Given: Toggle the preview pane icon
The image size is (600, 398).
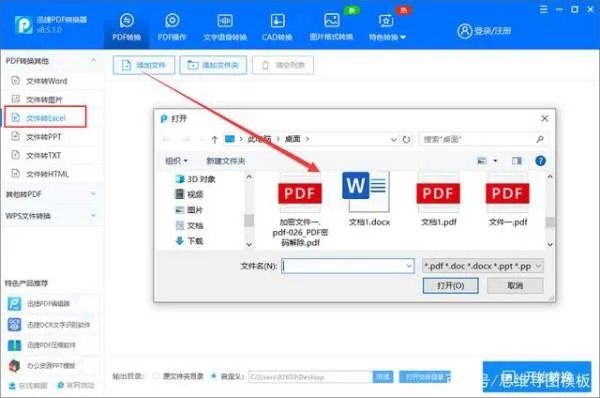Looking at the screenshot, I should pyautogui.click(x=517, y=161).
